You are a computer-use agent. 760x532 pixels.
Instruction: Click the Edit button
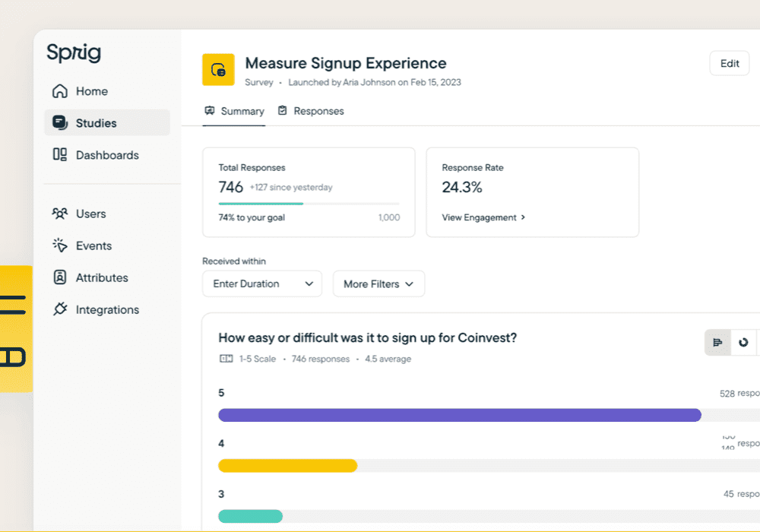click(730, 64)
